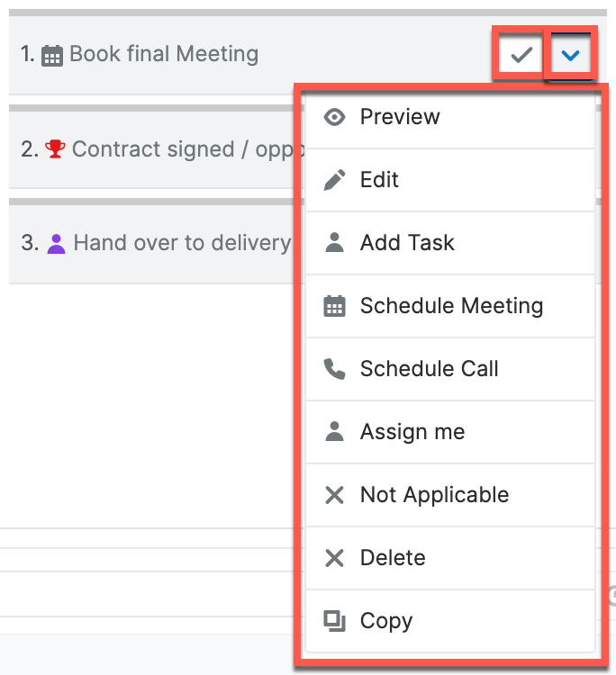Click the checkmark complete button
Image resolution: width=616 pixels, height=675 pixels.
click(521, 56)
